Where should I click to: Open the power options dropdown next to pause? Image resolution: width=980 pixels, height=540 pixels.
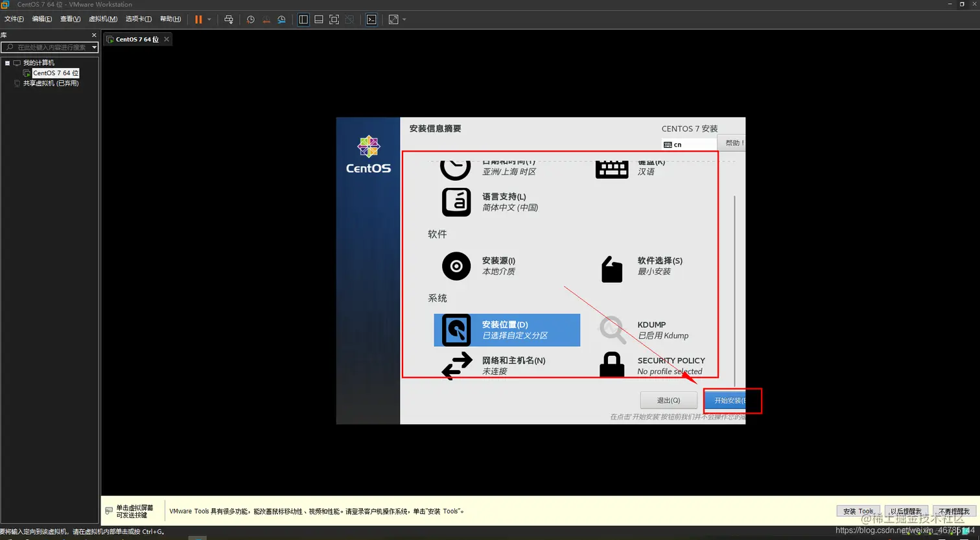click(209, 19)
